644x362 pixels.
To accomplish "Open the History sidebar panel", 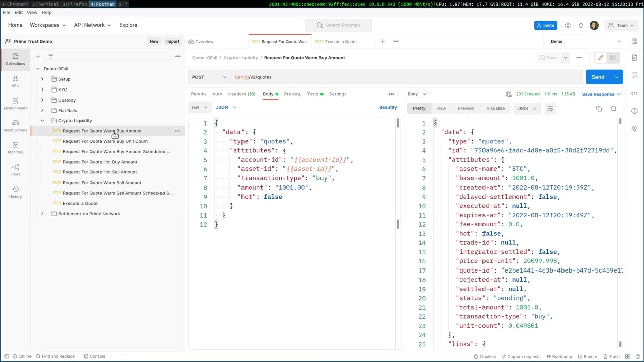I will pos(15,192).
